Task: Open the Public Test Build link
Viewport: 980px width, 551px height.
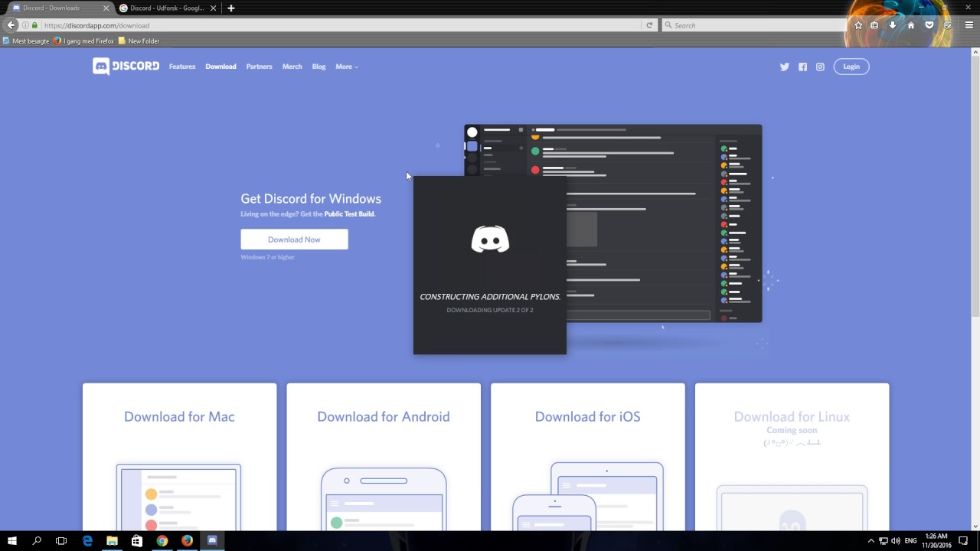Action: pyautogui.click(x=349, y=214)
